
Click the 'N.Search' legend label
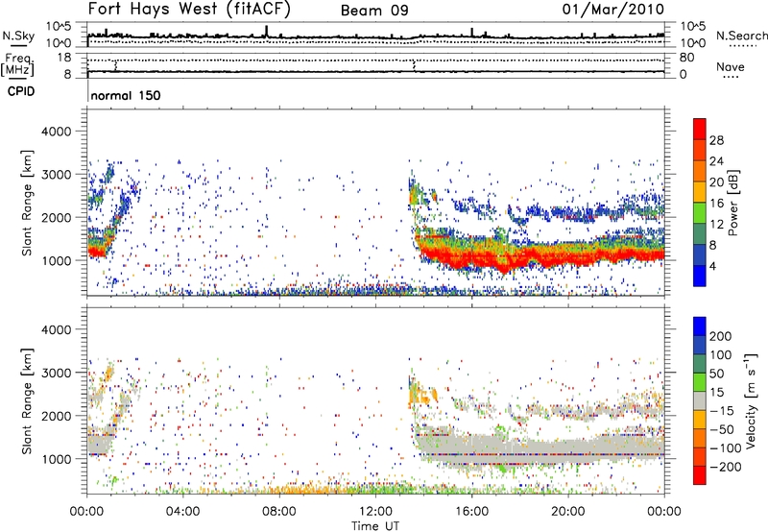(741, 36)
